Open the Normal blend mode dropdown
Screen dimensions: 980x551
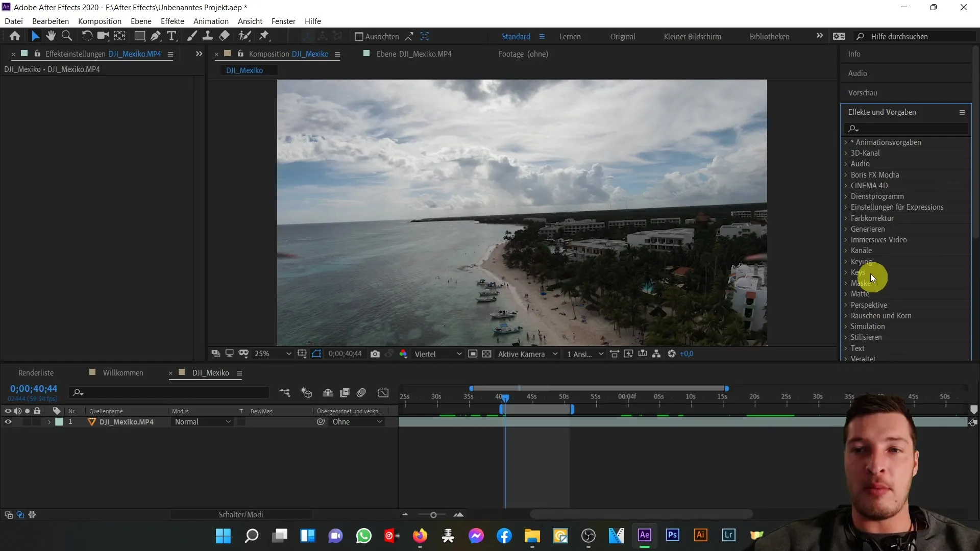(203, 422)
